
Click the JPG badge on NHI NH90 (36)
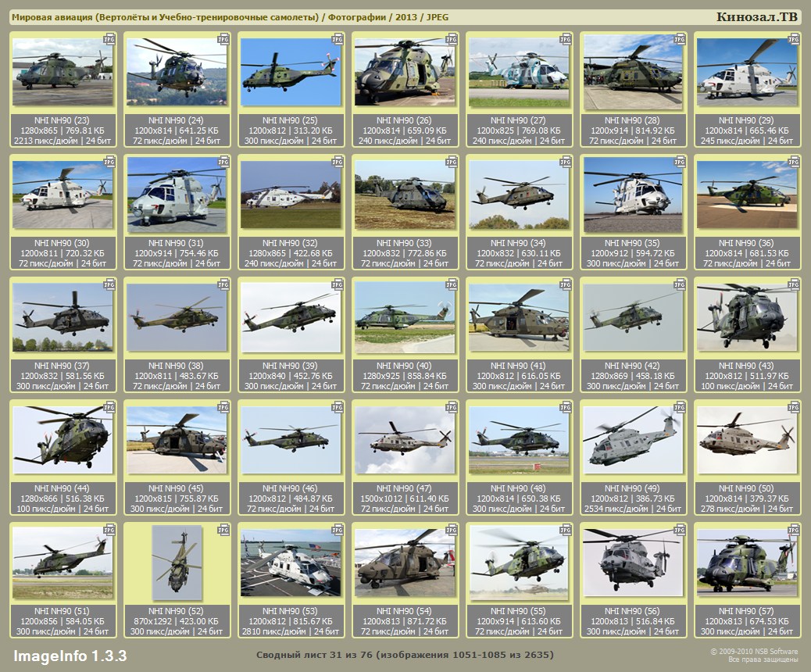click(x=793, y=162)
